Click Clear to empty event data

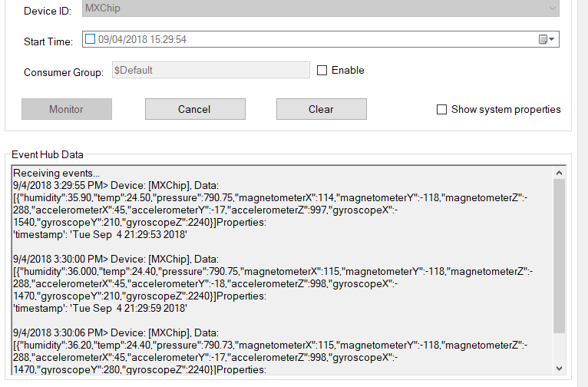point(322,109)
